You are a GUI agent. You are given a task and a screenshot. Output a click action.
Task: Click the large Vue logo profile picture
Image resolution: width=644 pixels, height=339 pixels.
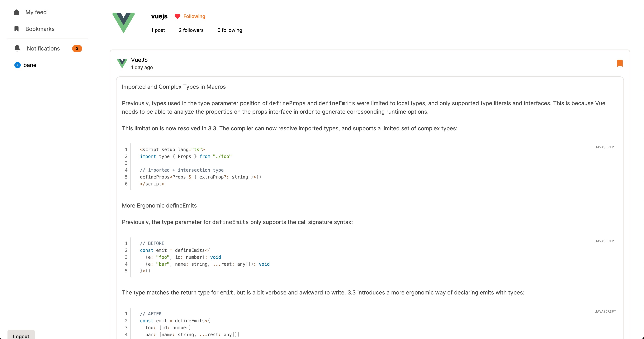pyautogui.click(x=124, y=22)
